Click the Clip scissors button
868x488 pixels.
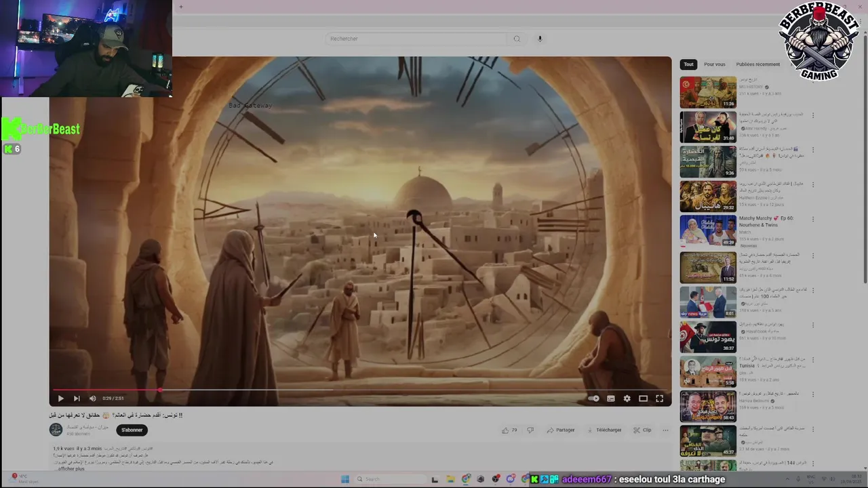(642, 430)
